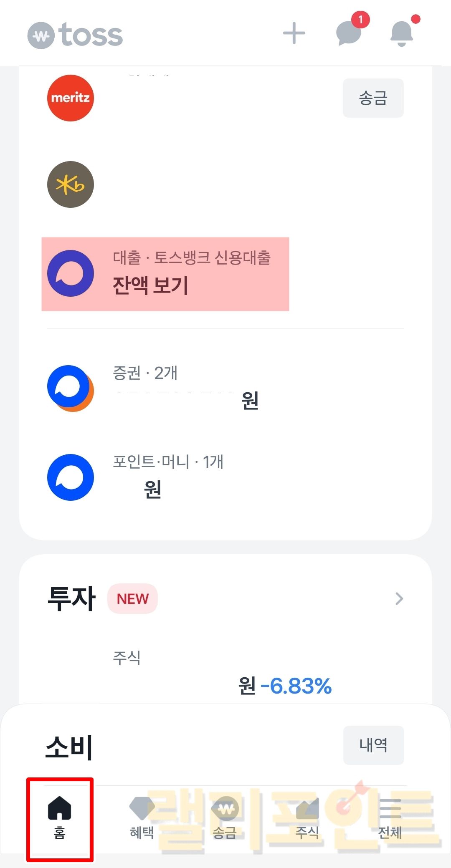This screenshot has height=868, width=451.
Task: Tap the NEW badge next to 투자
Action: [x=133, y=599]
